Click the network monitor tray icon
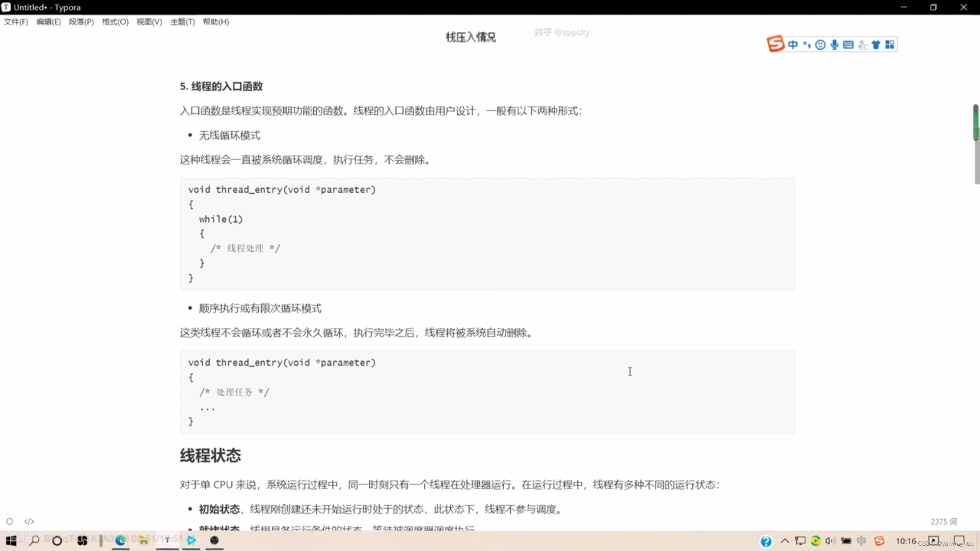Viewport: 980px width, 551px height. [800, 541]
